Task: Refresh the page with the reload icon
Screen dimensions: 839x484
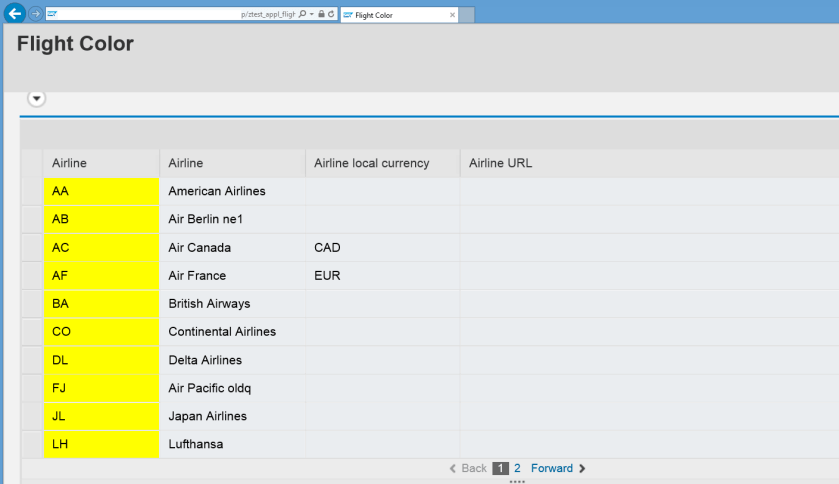Action: click(331, 14)
